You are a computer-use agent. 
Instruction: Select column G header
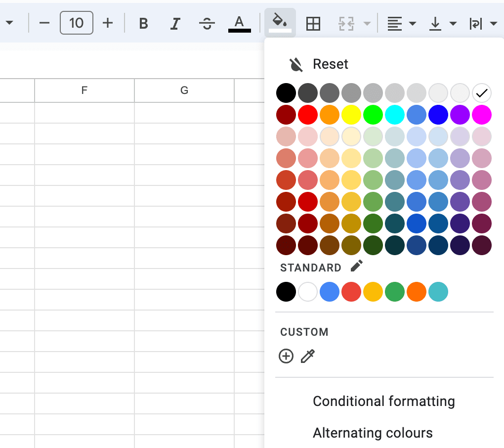pyautogui.click(x=184, y=90)
